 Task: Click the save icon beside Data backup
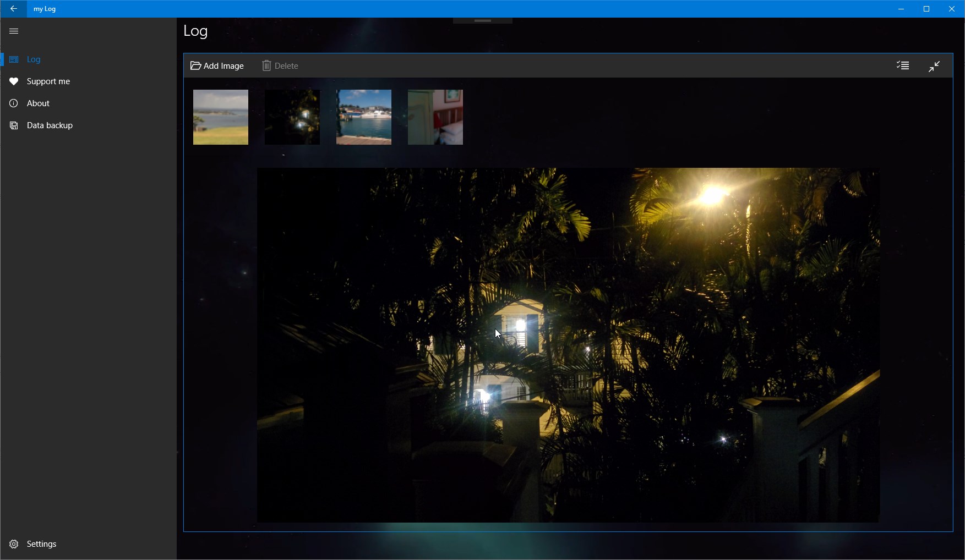[14, 125]
